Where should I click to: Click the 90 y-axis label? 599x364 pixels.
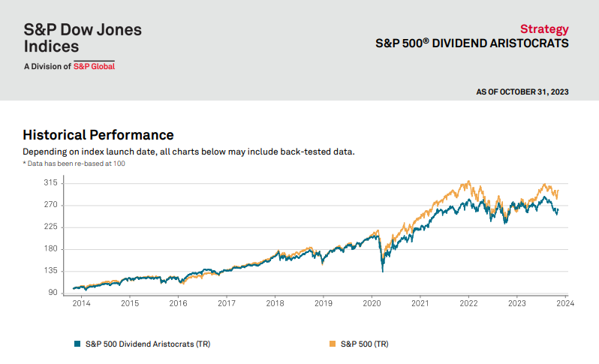53,293
